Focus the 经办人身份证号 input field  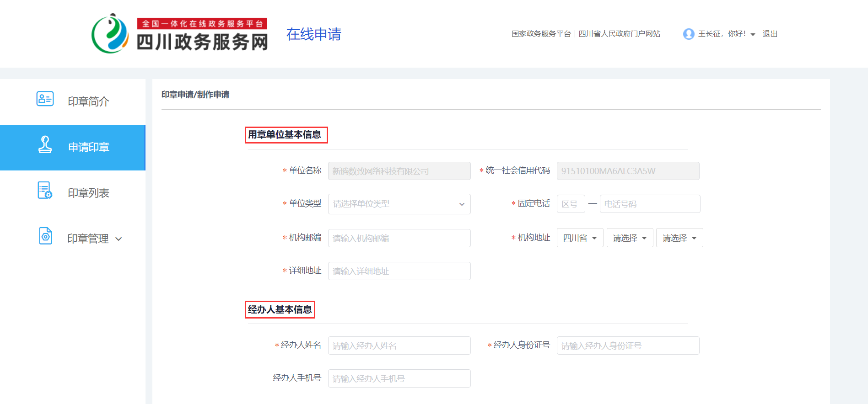[628, 346]
